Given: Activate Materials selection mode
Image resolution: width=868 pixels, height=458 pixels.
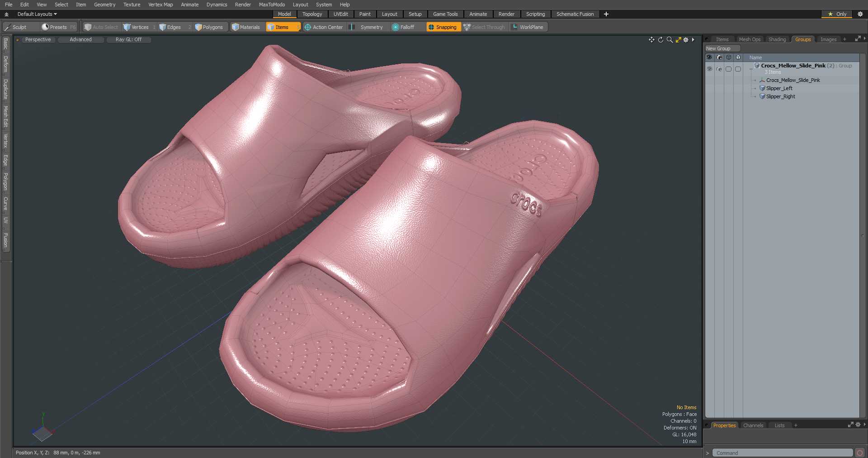Looking at the screenshot, I should pyautogui.click(x=246, y=27).
